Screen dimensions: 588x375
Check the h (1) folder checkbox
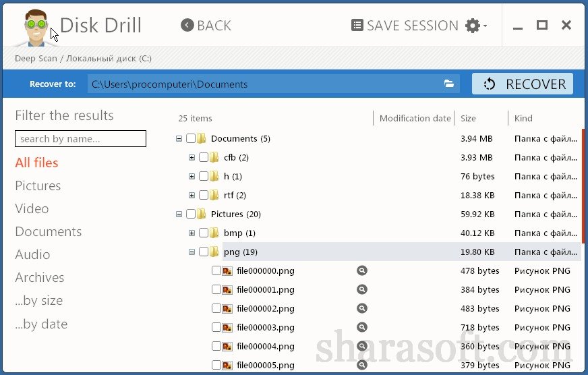(203, 176)
